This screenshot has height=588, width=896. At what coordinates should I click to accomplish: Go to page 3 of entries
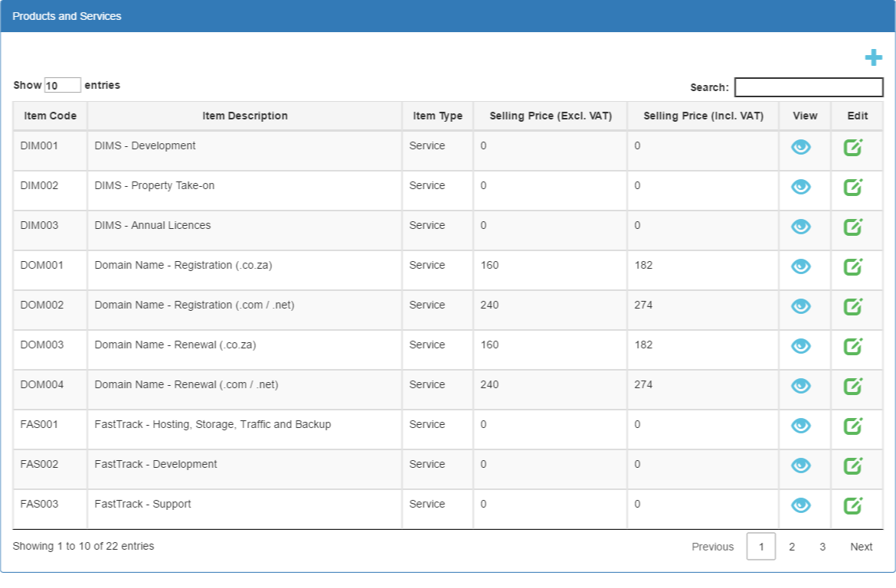click(822, 547)
